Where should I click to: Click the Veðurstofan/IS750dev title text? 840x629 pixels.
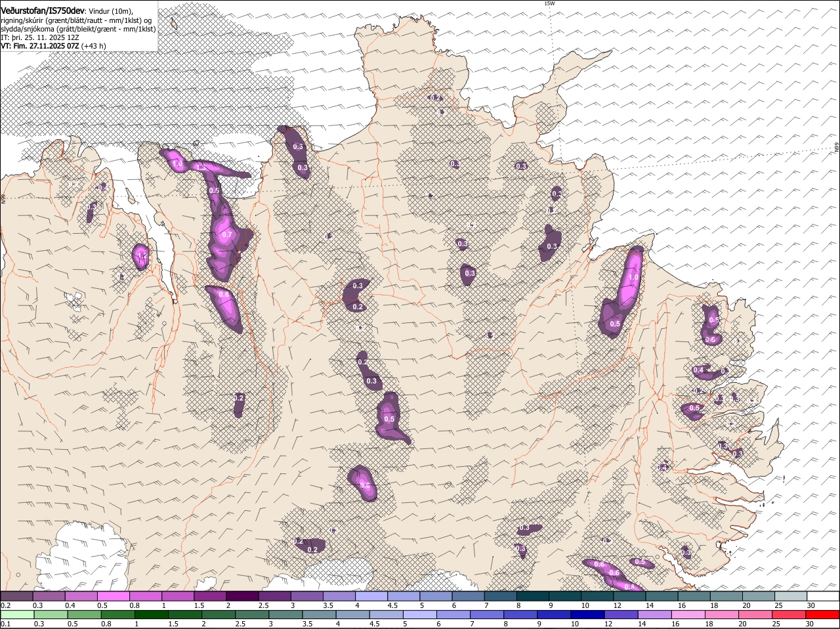click(43, 11)
